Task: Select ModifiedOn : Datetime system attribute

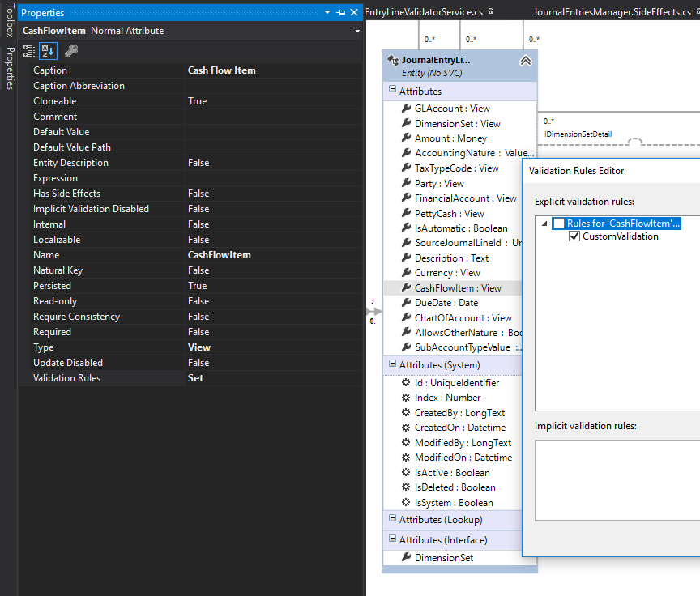Action: pos(463,458)
